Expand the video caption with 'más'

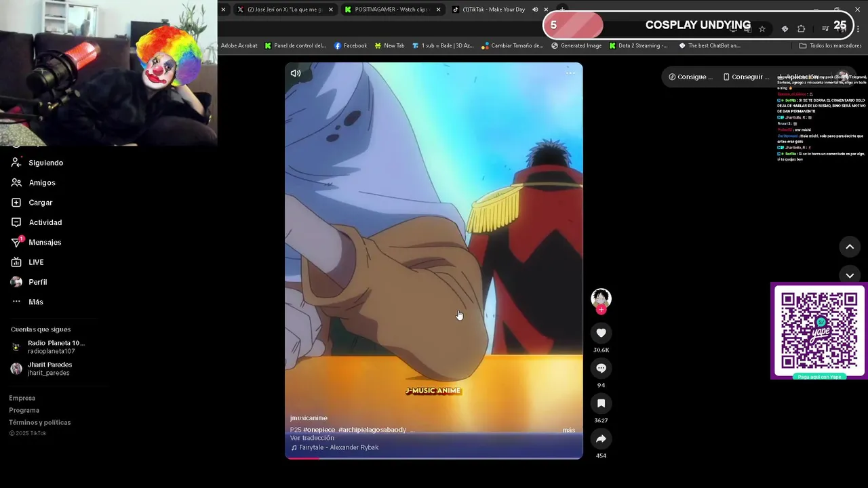[568, 430]
